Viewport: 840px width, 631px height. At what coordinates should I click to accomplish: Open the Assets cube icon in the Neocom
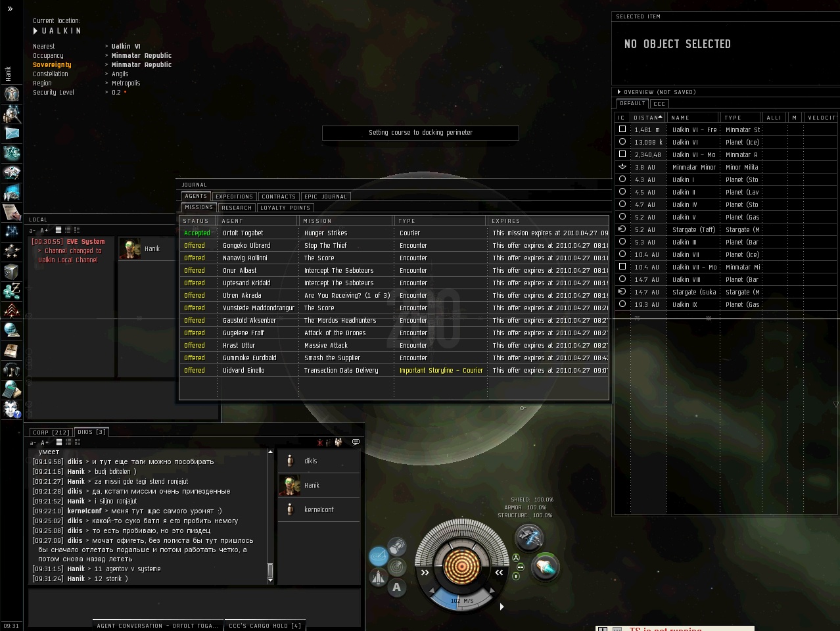(11, 271)
